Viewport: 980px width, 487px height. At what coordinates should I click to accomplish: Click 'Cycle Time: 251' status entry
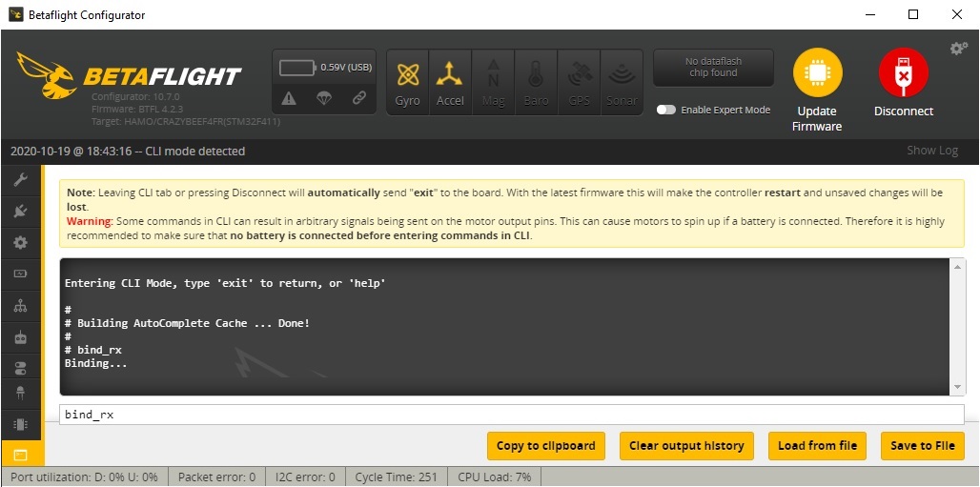pyautogui.click(x=397, y=477)
